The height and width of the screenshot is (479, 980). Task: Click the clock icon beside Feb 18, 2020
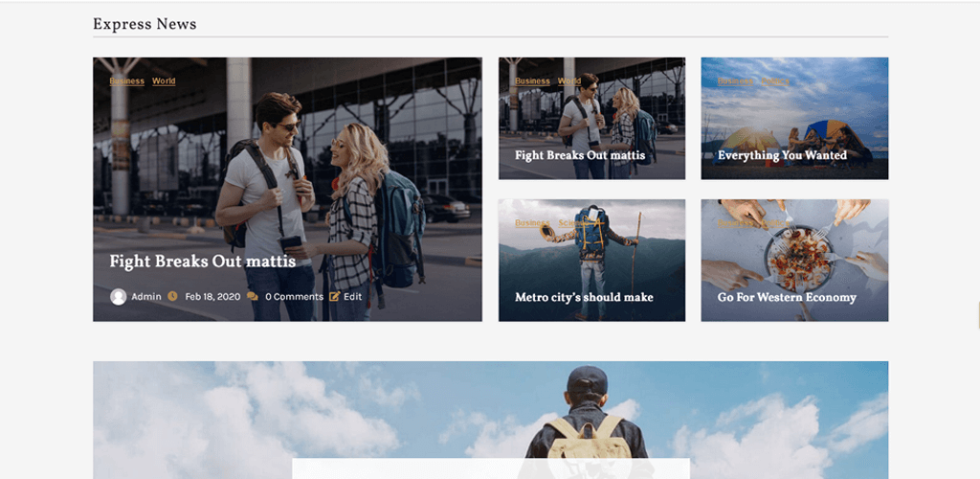(x=172, y=296)
